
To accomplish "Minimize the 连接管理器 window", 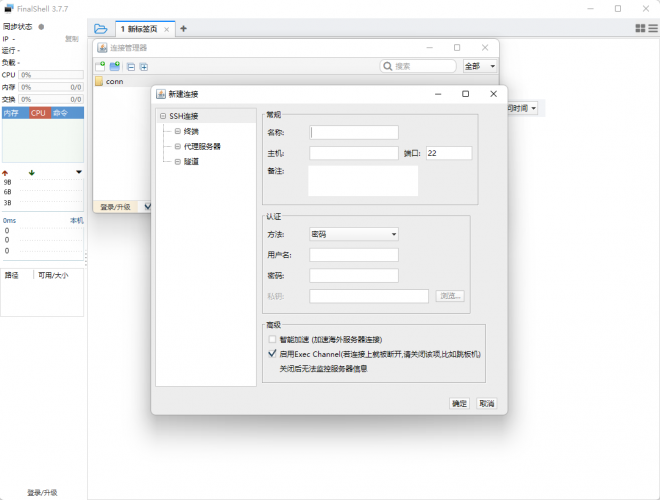I will point(429,48).
